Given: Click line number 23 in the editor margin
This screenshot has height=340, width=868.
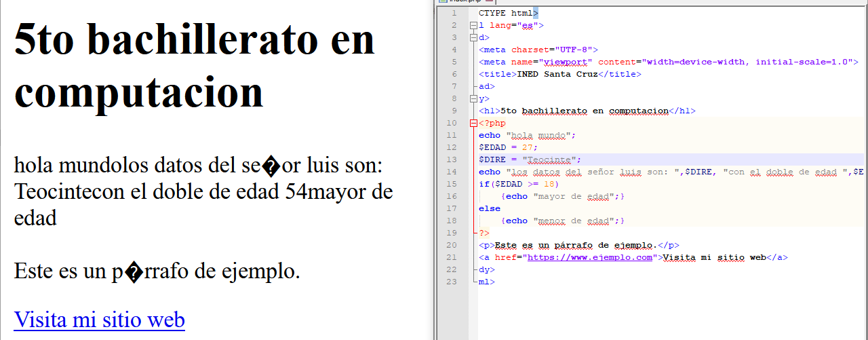Looking at the screenshot, I should (452, 282).
